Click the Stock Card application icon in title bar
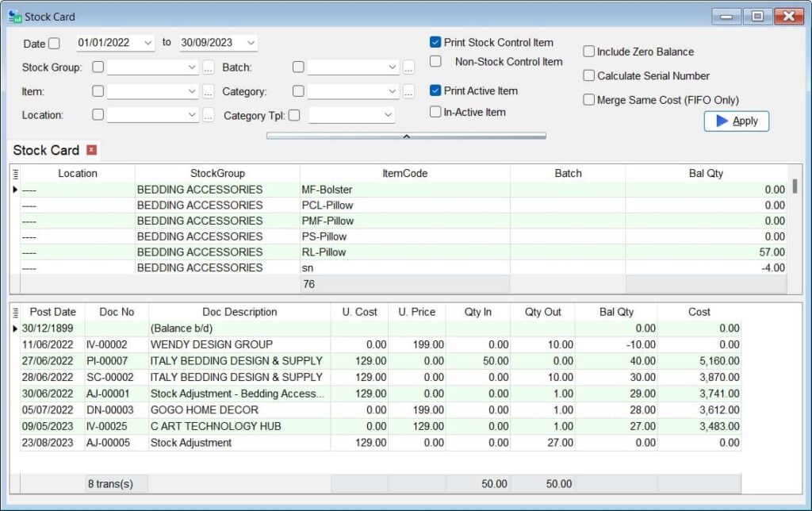This screenshot has height=511, width=812. pos(13,15)
